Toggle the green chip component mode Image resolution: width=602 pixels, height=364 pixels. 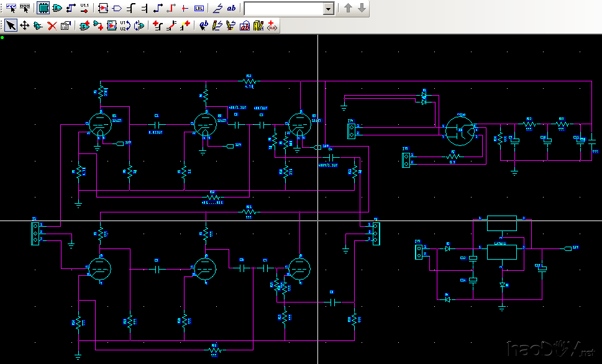(x=43, y=8)
